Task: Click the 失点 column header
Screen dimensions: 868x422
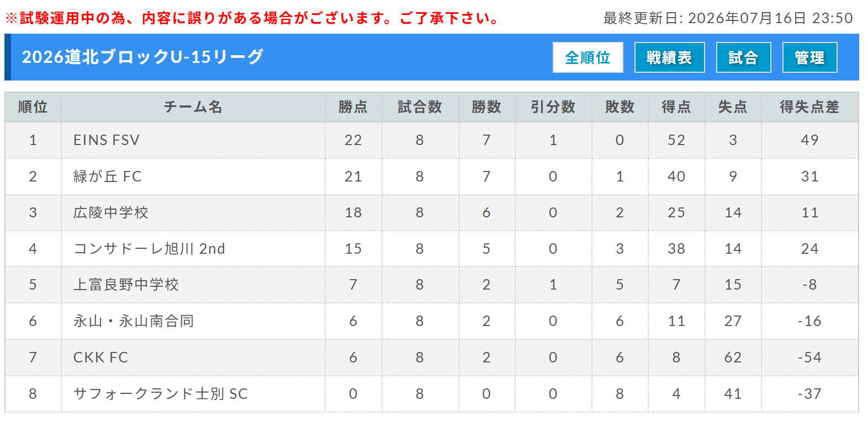Action: [x=733, y=107]
